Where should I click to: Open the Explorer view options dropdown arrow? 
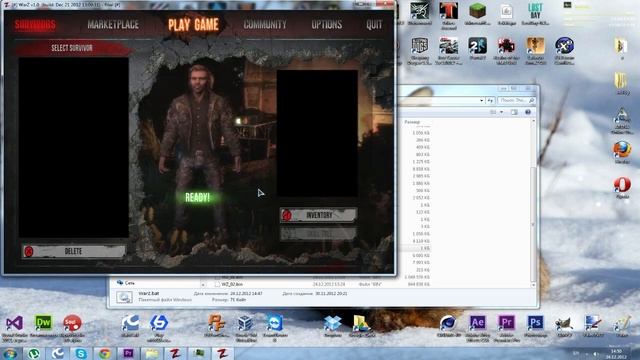(x=502, y=112)
